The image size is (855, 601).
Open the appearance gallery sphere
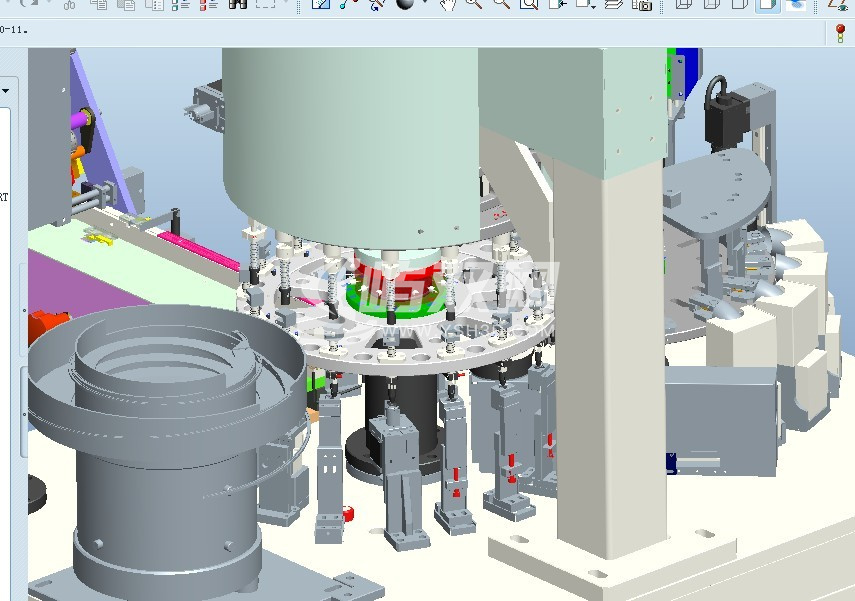pos(405,4)
